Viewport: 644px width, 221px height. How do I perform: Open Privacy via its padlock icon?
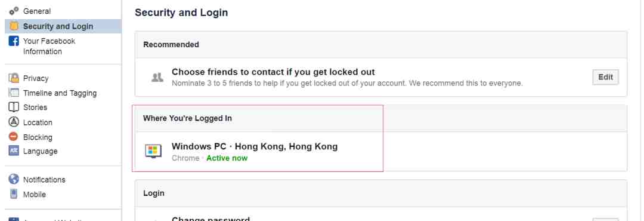pyautogui.click(x=14, y=78)
